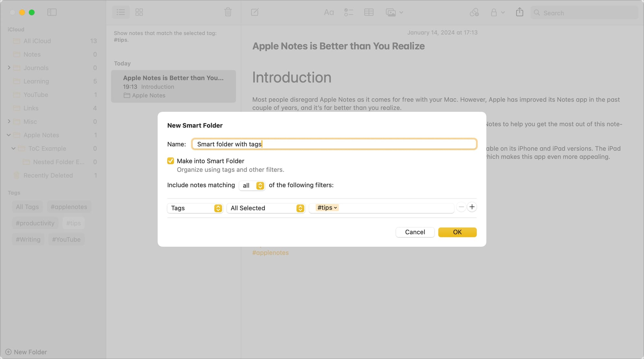Viewport: 644px width, 359px height.
Task: Open the All Selected condition dropdown
Action: pyautogui.click(x=266, y=208)
